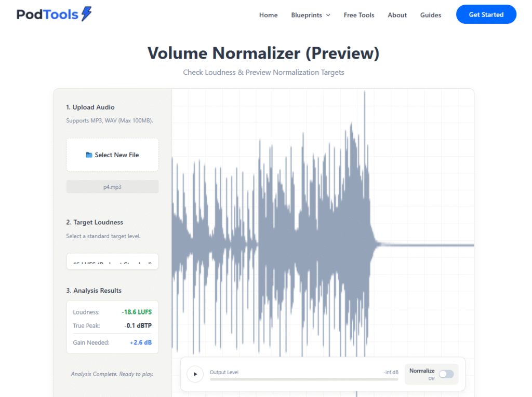Open the Free Tools page

click(x=358, y=15)
